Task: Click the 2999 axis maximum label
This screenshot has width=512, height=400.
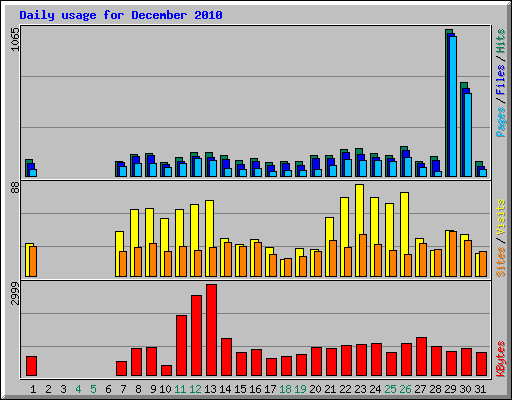Action: (15, 293)
